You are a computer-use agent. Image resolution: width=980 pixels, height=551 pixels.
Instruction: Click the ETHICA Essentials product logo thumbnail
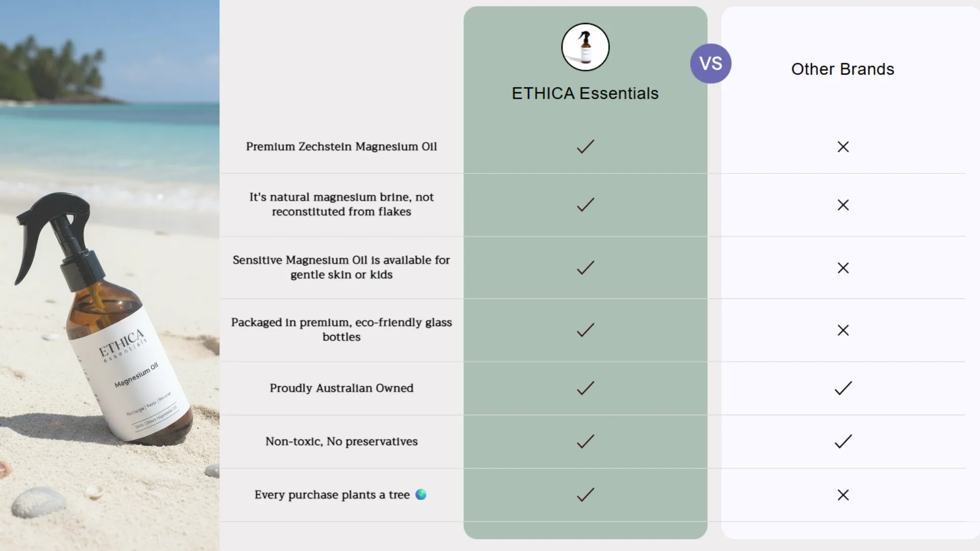click(x=585, y=47)
